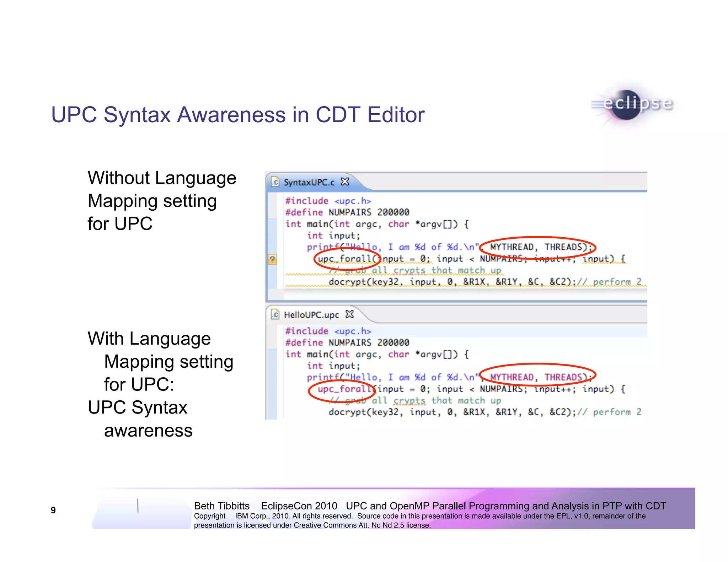The image size is (728, 562).
Task: Click the underlined upc_forall in SyntaxUPC.c
Action: [x=344, y=259]
